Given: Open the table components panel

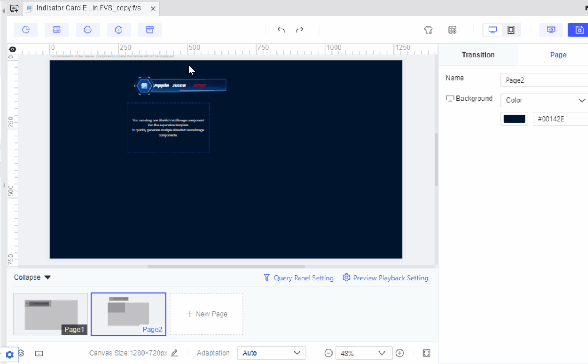Looking at the screenshot, I should point(57,29).
